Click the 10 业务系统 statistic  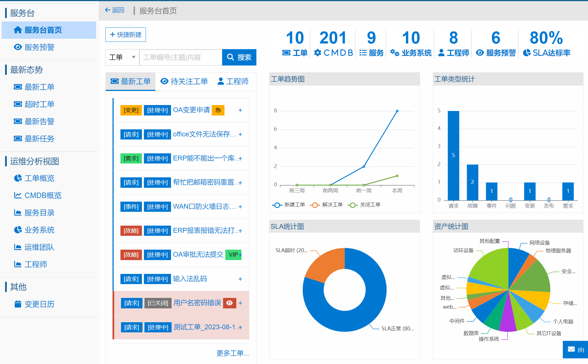click(411, 43)
